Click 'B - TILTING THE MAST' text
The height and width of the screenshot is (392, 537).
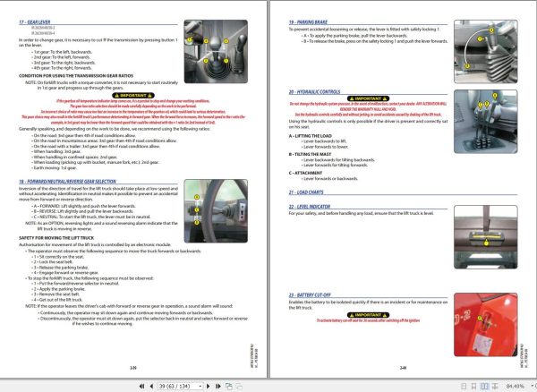pyautogui.click(x=310, y=155)
